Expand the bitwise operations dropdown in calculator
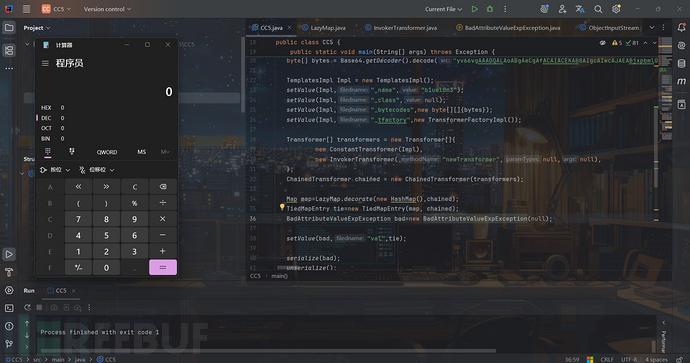The height and width of the screenshot is (363, 690). click(55, 170)
